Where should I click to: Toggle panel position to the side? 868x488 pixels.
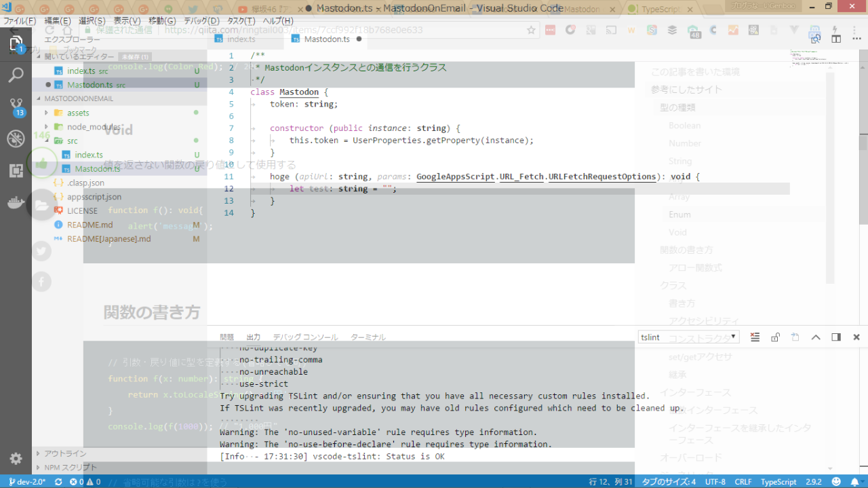coord(836,337)
